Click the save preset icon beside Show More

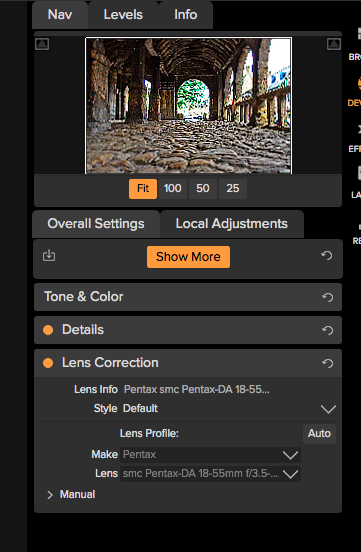point(49,256)
